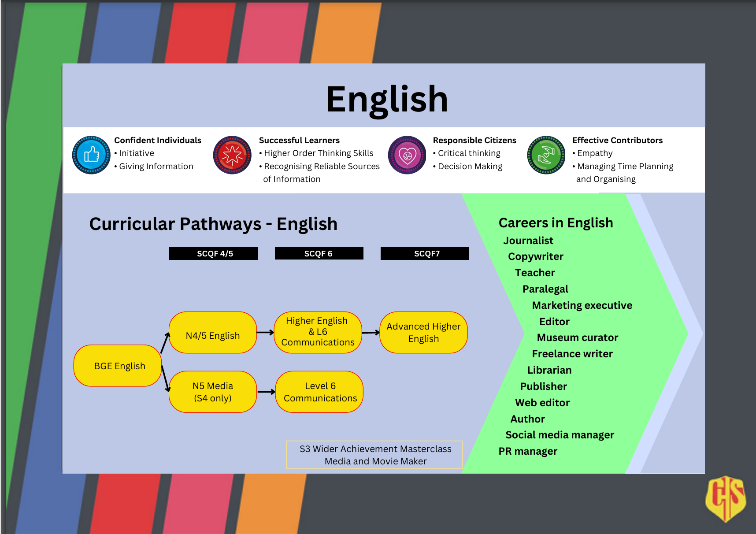Click the SCQF 4/5 header label
The width and height of the screenshot is (756, 534).
214,253
